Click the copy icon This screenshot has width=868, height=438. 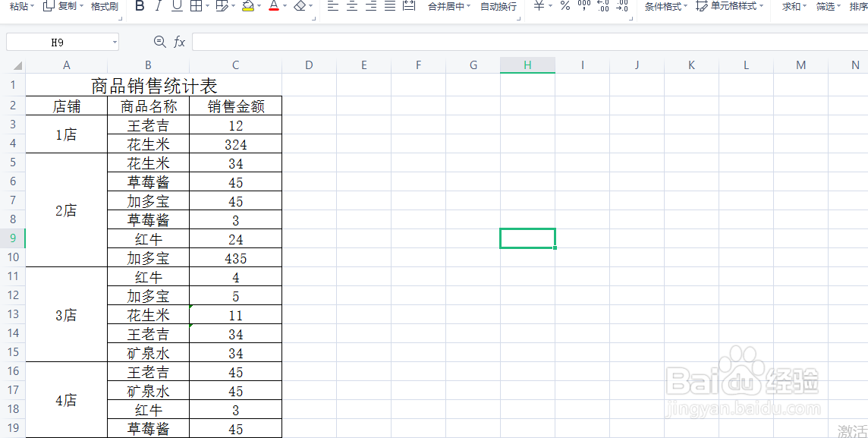[x=49, y=6]
